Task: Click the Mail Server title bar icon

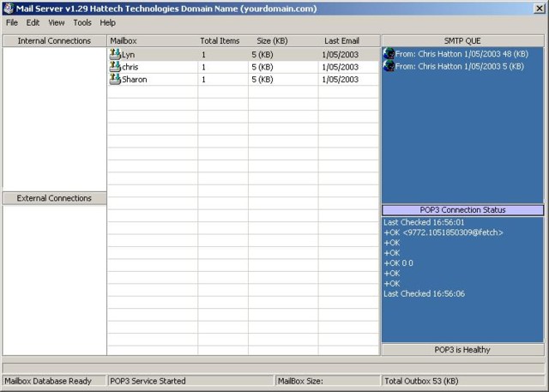Action: pyautogui.click(x=8, y=9)
